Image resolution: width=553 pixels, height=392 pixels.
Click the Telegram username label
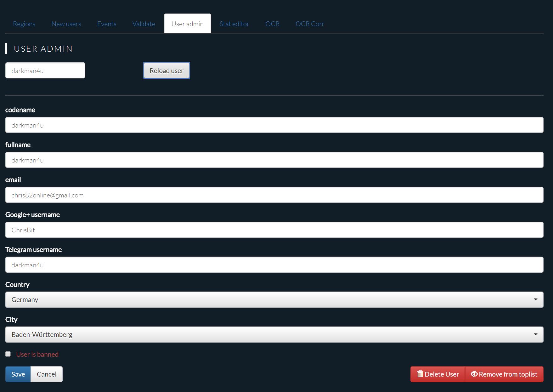click(33, 250)
